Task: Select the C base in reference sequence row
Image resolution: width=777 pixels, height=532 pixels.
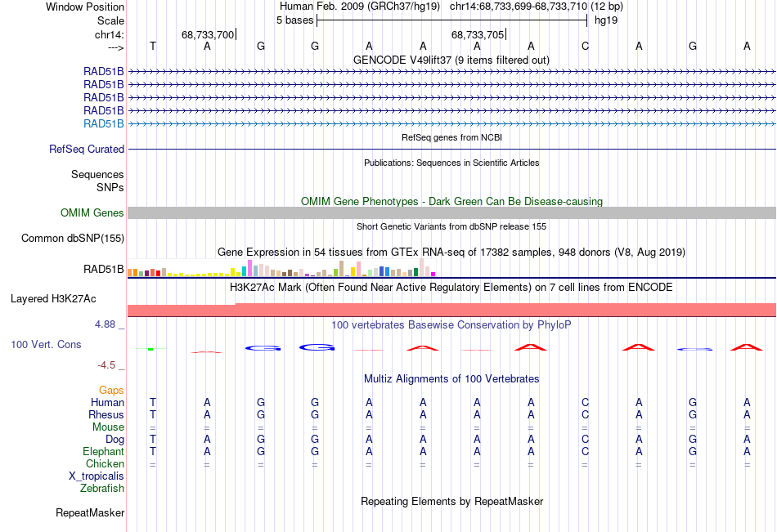Action: [x=586, y=46]
